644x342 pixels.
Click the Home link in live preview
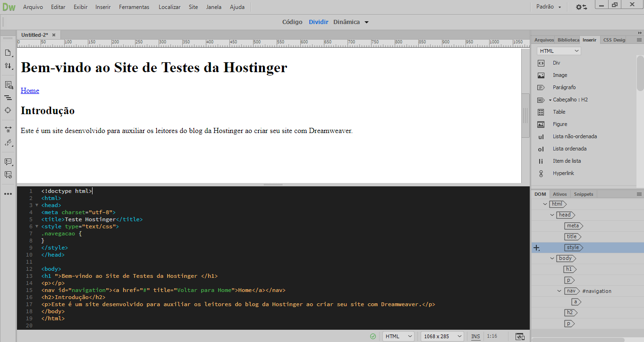(30, 91)
